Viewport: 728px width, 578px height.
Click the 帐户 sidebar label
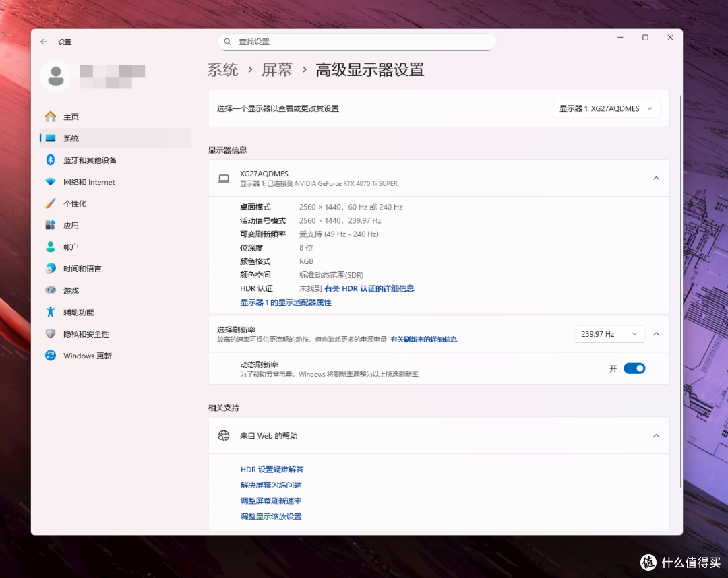71,247
